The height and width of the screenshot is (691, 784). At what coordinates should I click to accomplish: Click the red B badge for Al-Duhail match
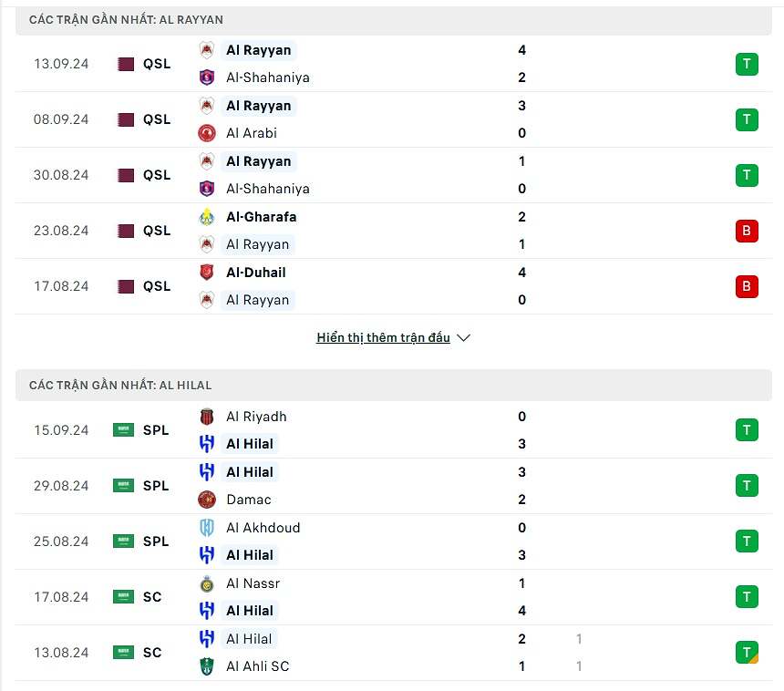pyautogui.click(x=747, y=286)
